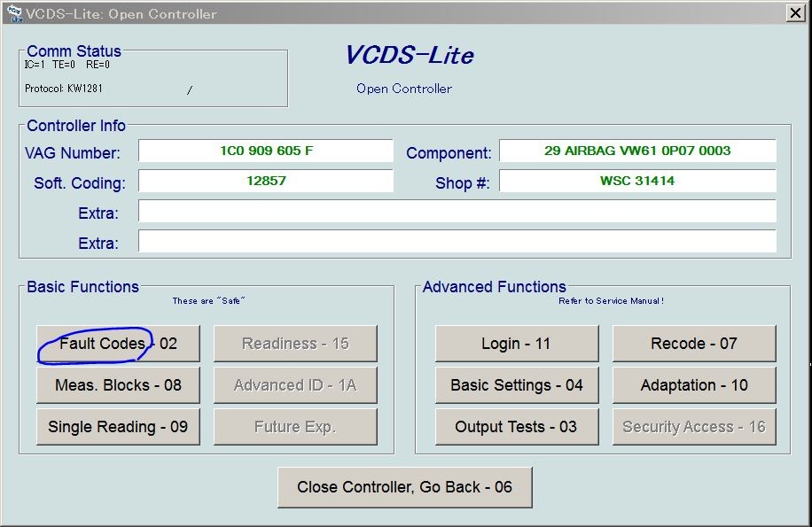Click the Soft. Coding field 12857

[x=266, y=181]
